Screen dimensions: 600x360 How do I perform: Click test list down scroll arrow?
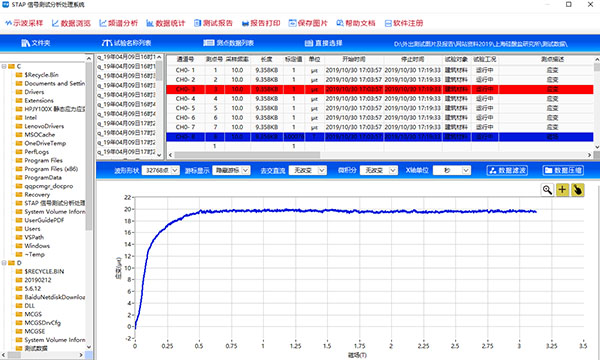(x=160, y=155)
